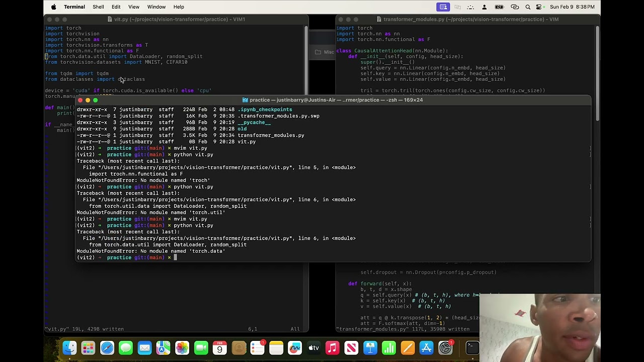Screen dimensions: 644x362
Task: Open the View menu
Action: point(134,7)
